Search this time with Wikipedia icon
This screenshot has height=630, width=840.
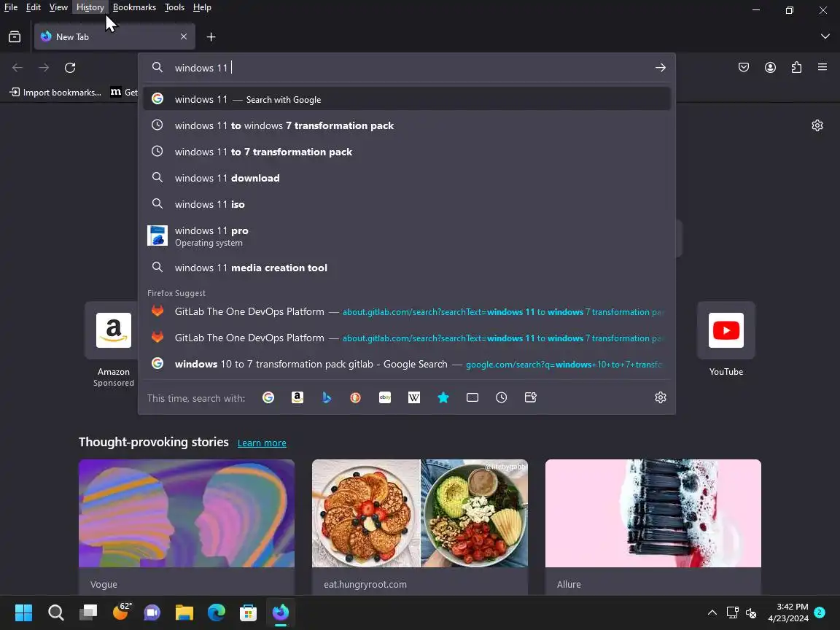pos(413,397)
